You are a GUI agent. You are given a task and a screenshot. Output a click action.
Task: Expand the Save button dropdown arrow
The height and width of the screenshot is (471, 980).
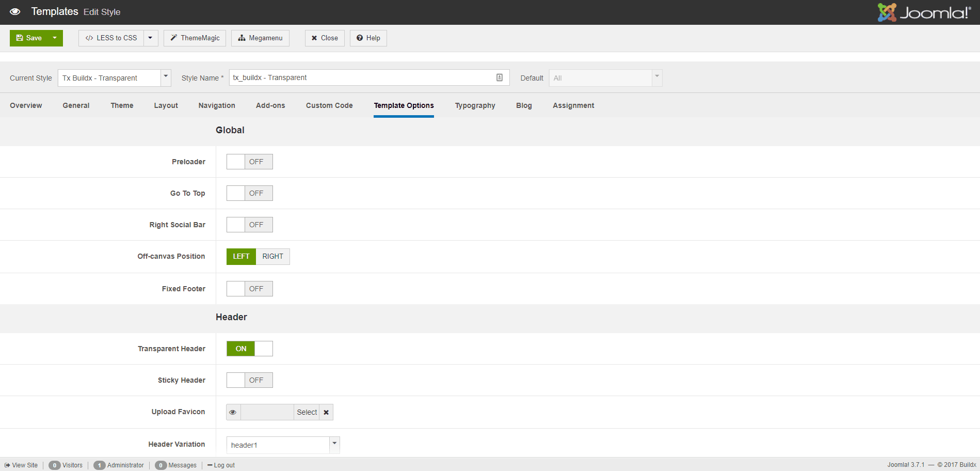click(x=55, y=38)
